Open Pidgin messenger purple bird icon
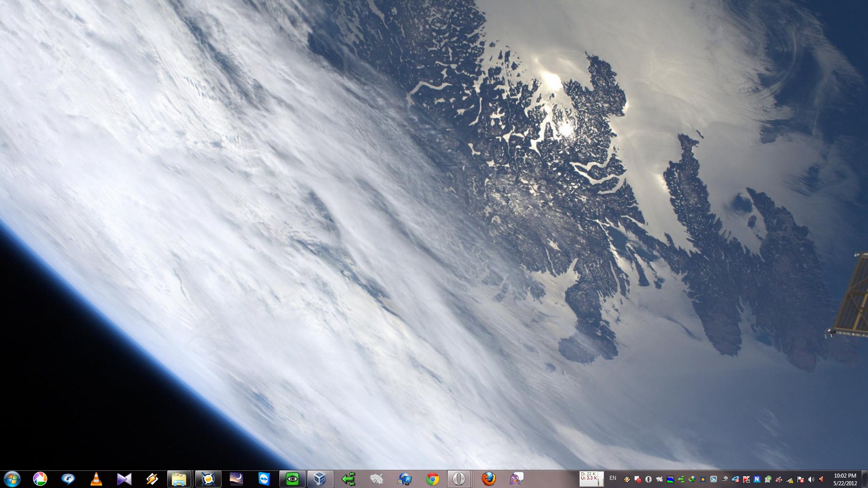Image resolution: width=868 pixels, height=488 pixels. (516, 479)
